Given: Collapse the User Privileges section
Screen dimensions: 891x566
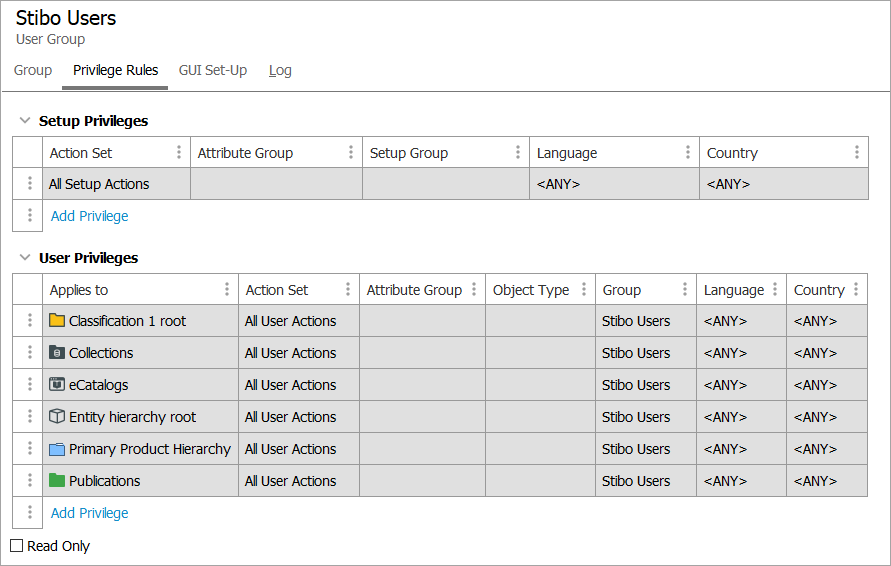Looking at the screenshot, I should (25, 258).
